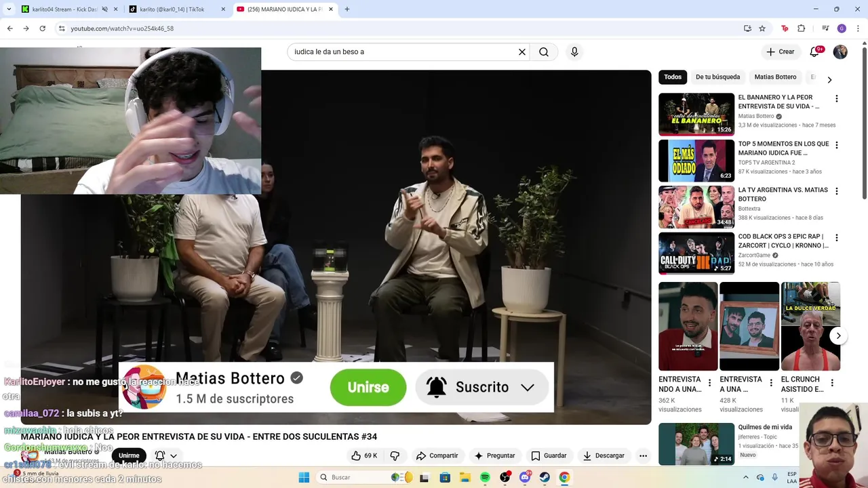Open the Extensions puzzle icon
Viewport: 868px width, 488px height.
point(801,28)
